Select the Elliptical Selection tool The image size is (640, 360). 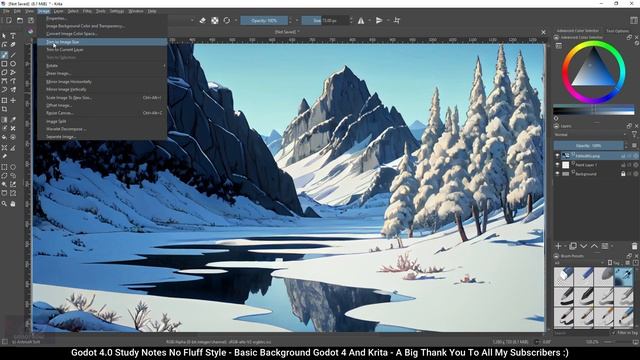point(13,167)
